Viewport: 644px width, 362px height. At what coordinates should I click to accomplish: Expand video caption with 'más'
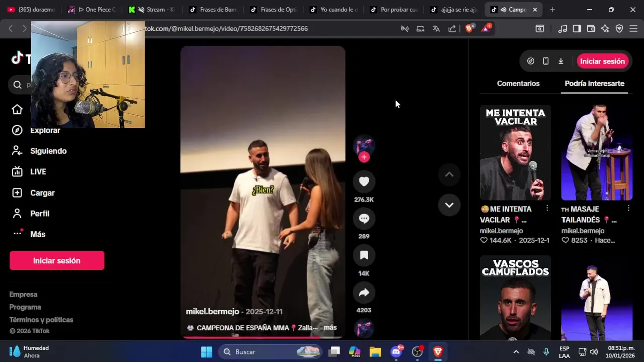point(330,327)
